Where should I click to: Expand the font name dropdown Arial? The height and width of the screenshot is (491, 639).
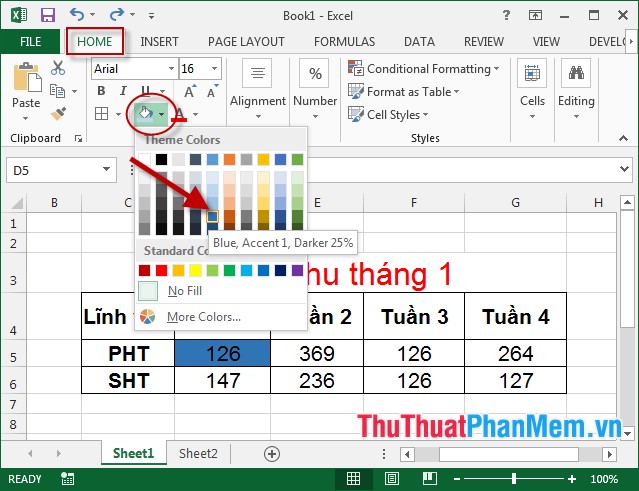172,68
